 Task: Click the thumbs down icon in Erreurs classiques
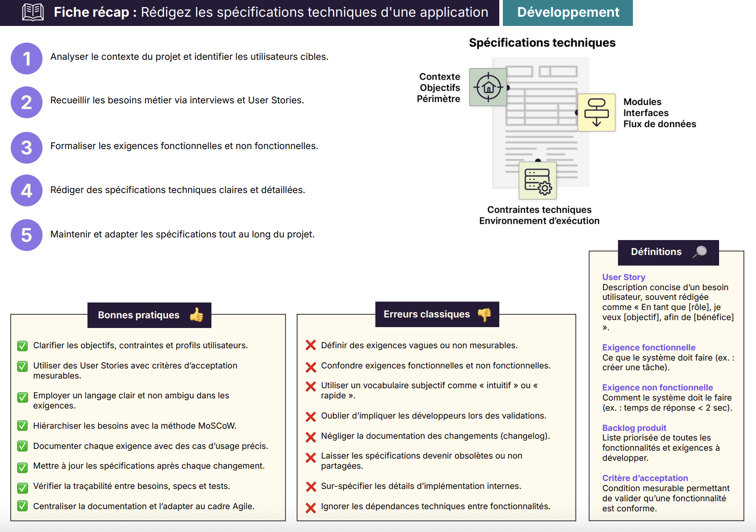tap(484, 314)
